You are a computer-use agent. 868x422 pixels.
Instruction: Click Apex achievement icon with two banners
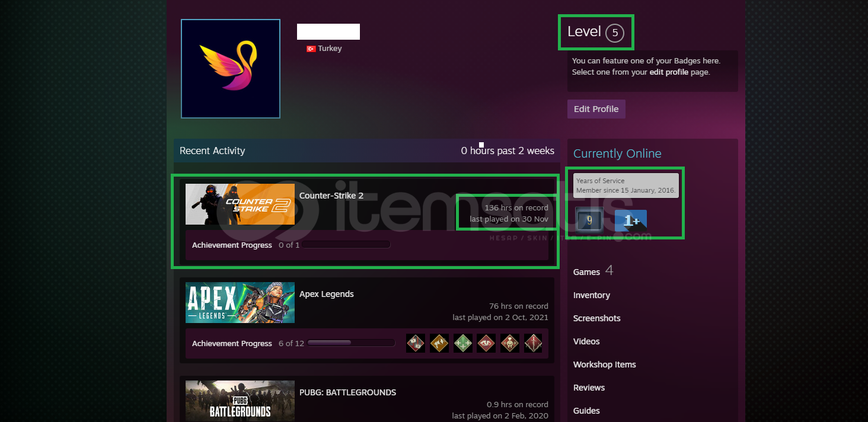[x=416, y=343]
